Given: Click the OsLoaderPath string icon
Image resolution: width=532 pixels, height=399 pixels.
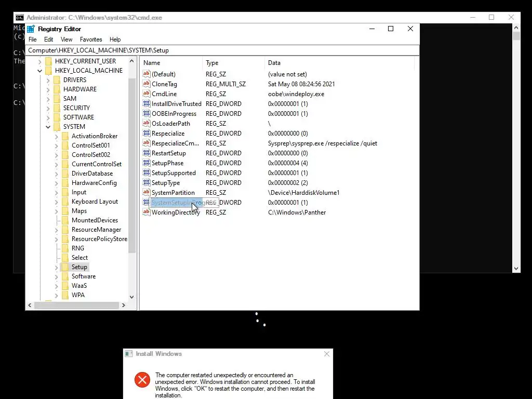Looking at the screenshot, I should pos(146,123).
